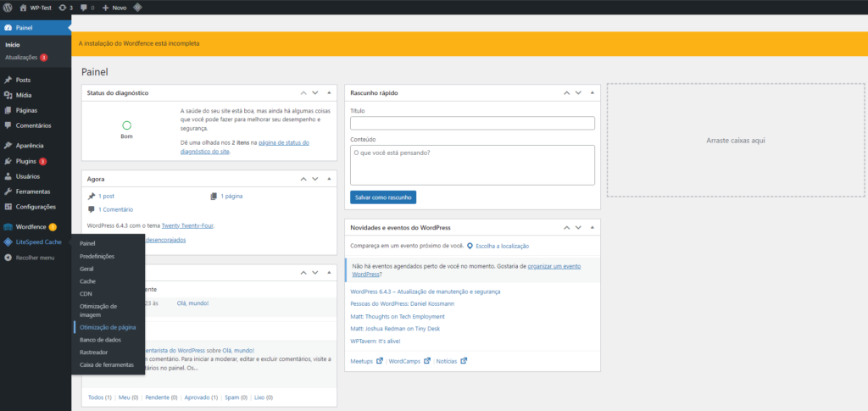Open the + Novo menu in the top bar
This screenshot has height=411, width=868.
click(x=114, y=8)
